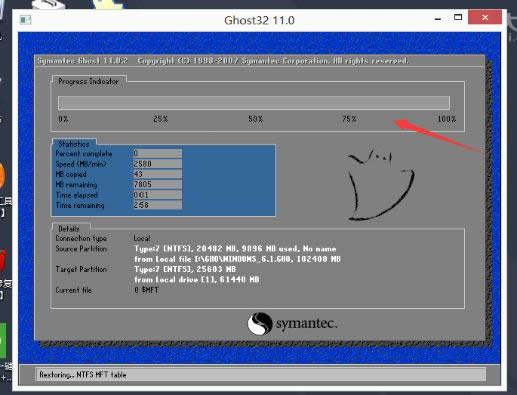This screenshot has width=517, height=395.
Task: Click the MB copied value field
Action: (x=157, y=174)
